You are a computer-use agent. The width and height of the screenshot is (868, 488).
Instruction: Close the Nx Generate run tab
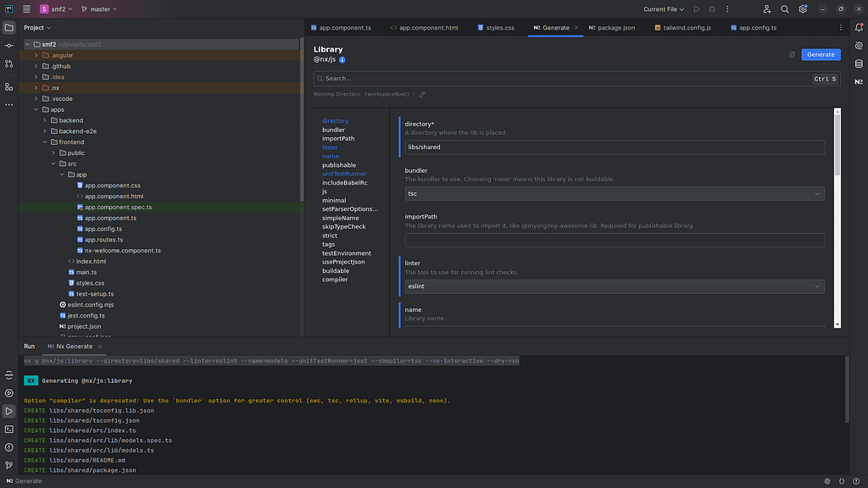100,347
